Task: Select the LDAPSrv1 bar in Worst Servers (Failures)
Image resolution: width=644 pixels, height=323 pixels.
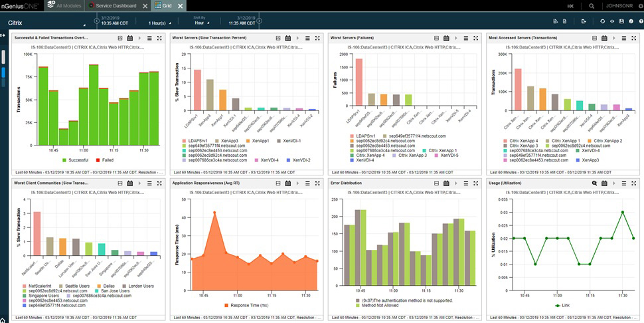Action: 359,82
